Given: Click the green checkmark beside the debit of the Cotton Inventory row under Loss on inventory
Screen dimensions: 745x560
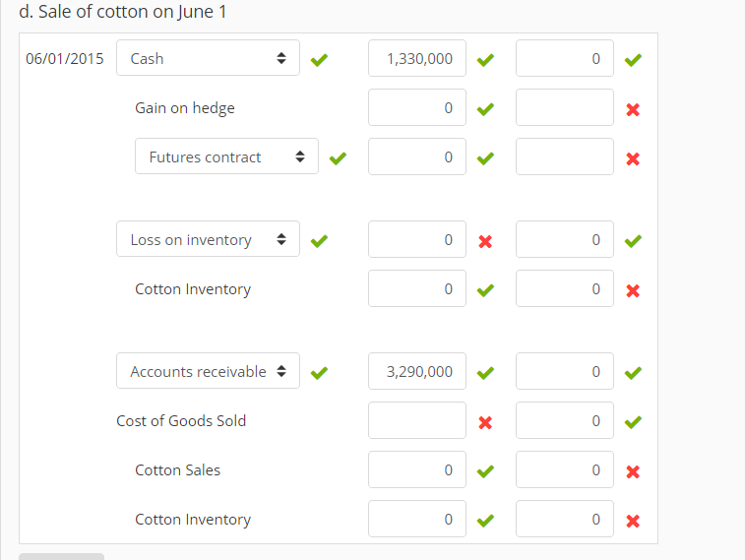Looking at the screenshot, I should click(x=485, y=290).
